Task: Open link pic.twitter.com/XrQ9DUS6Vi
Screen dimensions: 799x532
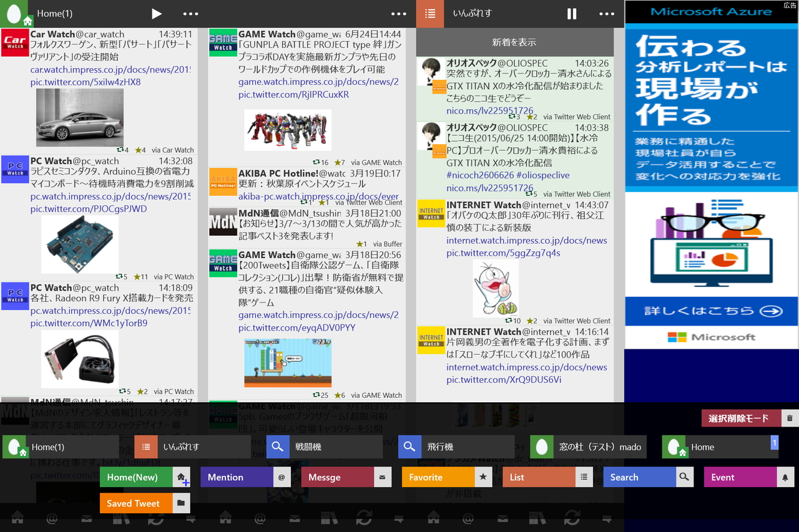Action: tap(504, 380)
